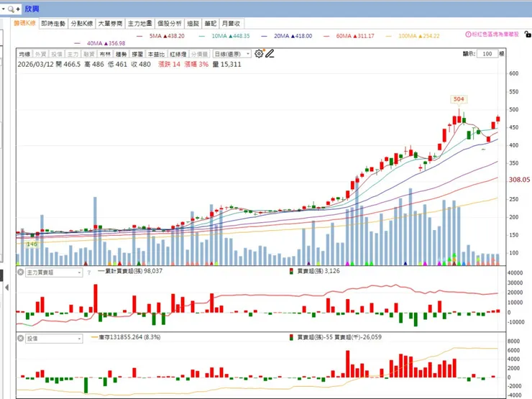
Task: Click the 308.05 price axis marker
Action: (x=520, y=180)
